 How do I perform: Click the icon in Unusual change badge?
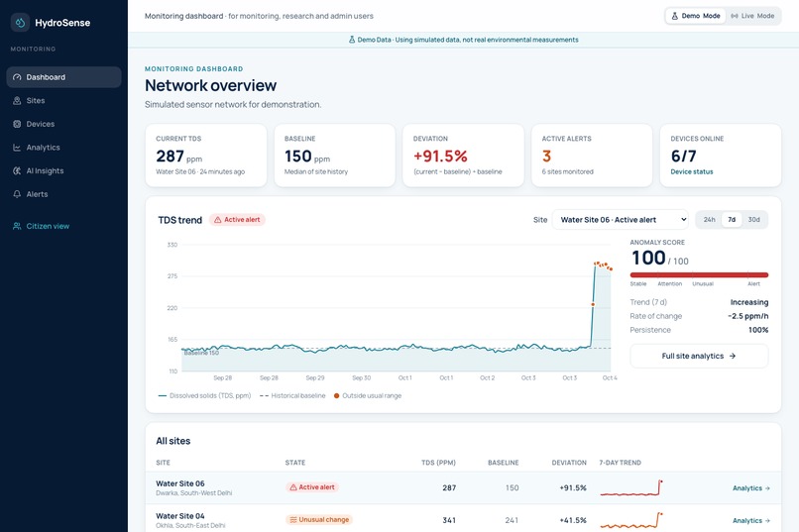293,520
